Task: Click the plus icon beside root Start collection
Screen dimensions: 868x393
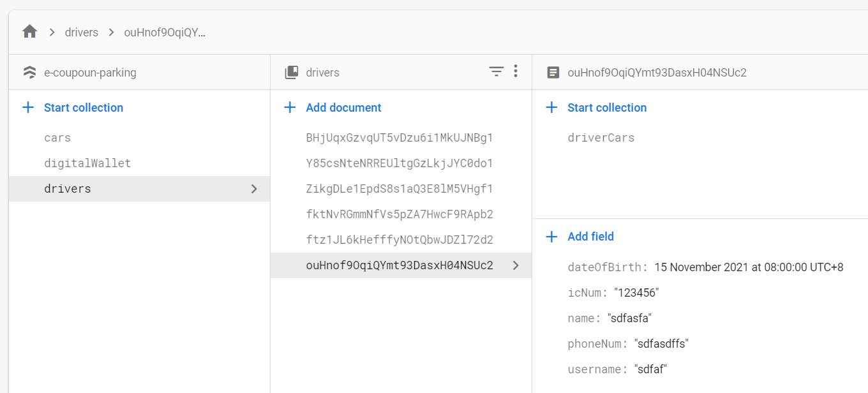Action: tap(28, 107)
